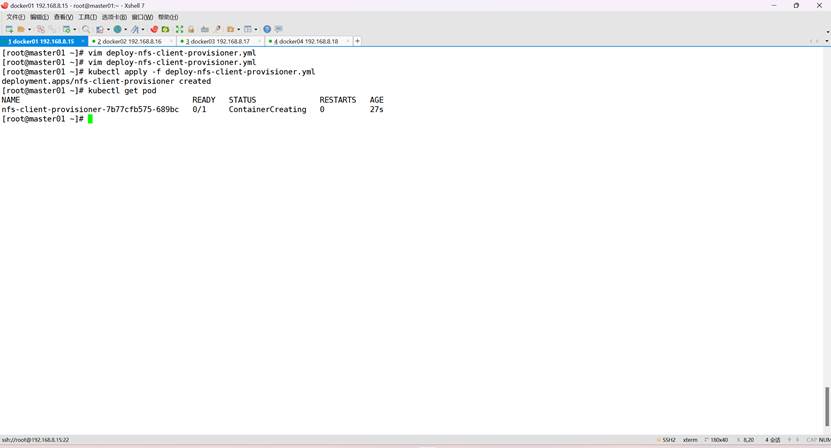
Task: Click the toolbar overflow arrow at the toolbar's right end
Action: pyautogui.click(x=827, y=32)
